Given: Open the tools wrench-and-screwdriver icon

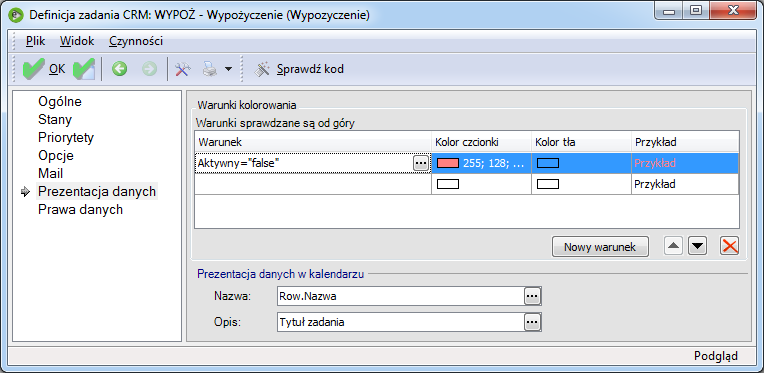Looking at the screenshot, I should click(182, 69).
